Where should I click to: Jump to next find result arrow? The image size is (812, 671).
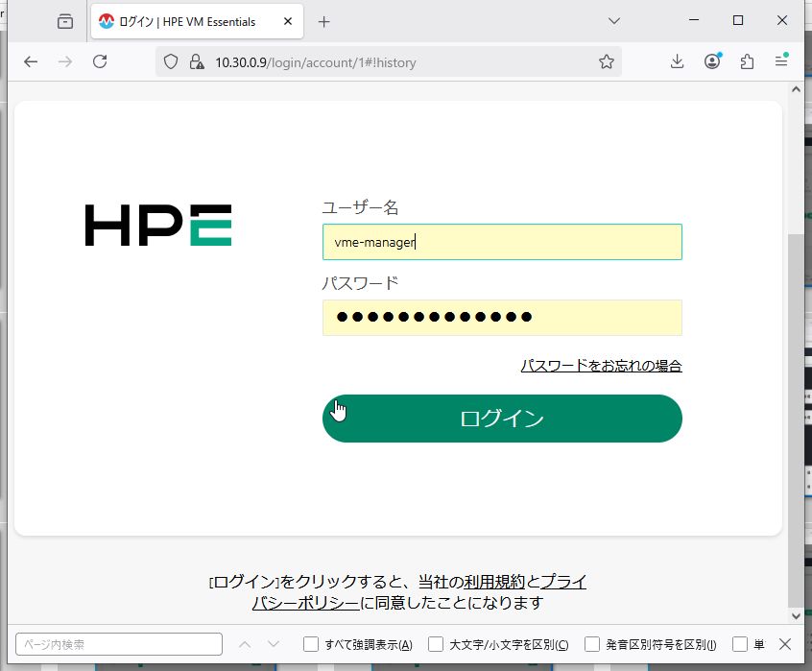click(x=274, y=644)
